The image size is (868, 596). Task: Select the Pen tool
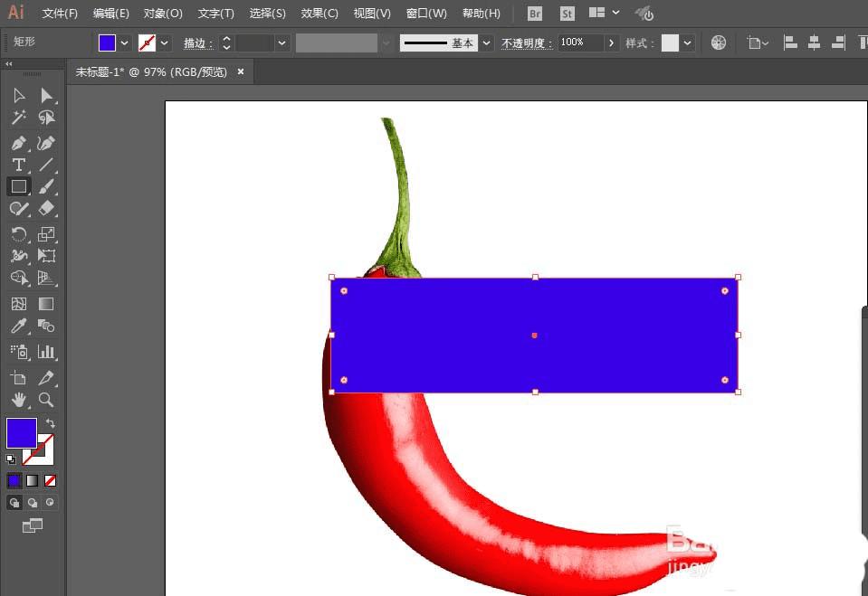coord(18,143)
